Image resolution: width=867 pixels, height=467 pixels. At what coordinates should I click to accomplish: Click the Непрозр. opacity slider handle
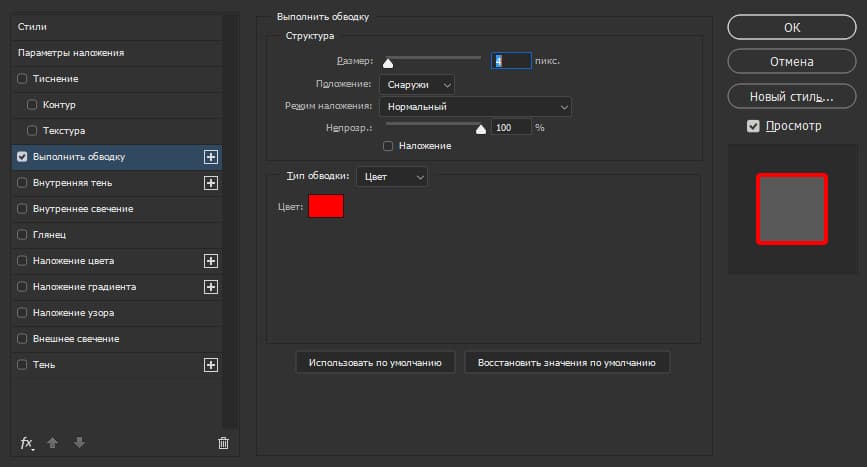(x=481, y=129)
